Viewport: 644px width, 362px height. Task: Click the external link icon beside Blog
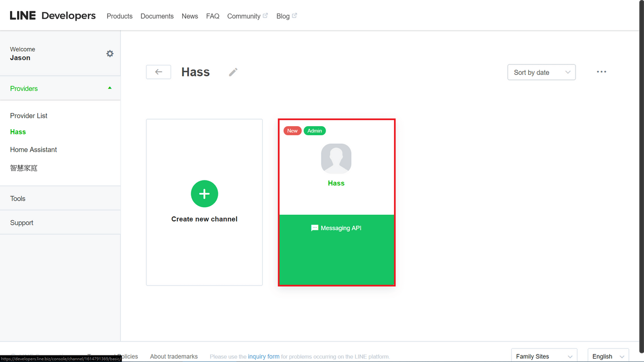pos(294,16)
